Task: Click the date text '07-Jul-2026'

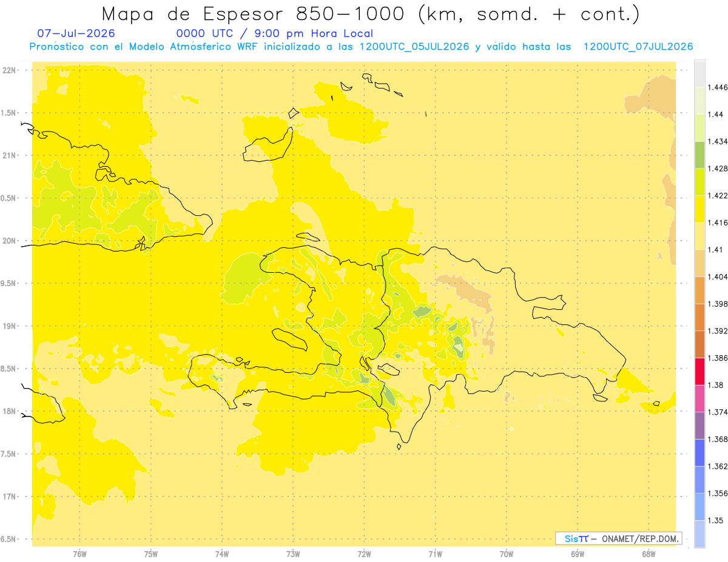Action: (76, 33)
